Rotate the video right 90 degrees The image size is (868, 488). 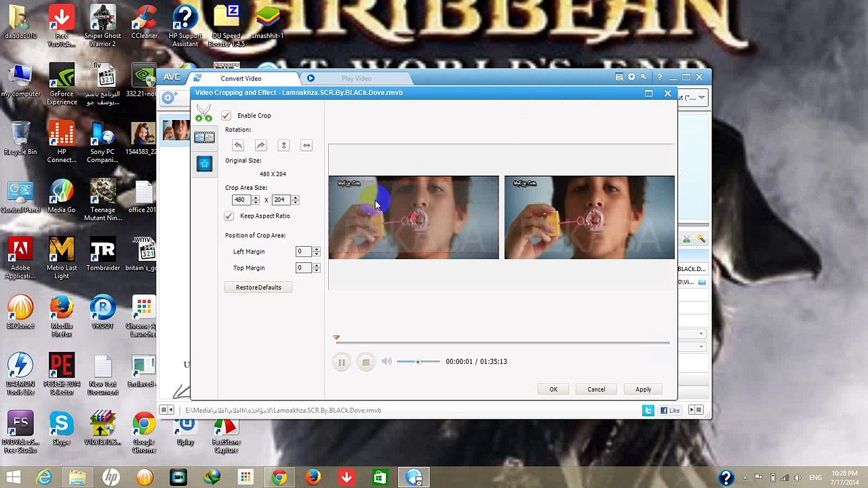click(260, 145)
